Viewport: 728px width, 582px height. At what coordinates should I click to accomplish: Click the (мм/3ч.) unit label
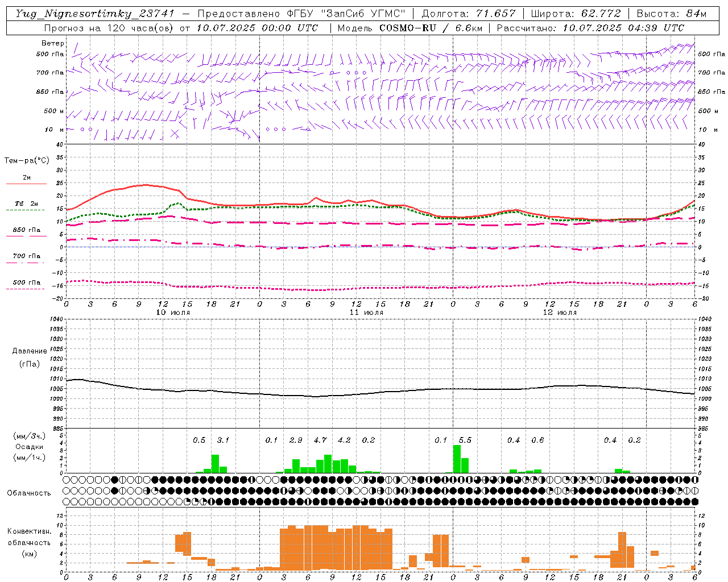[x=29, y=436]
